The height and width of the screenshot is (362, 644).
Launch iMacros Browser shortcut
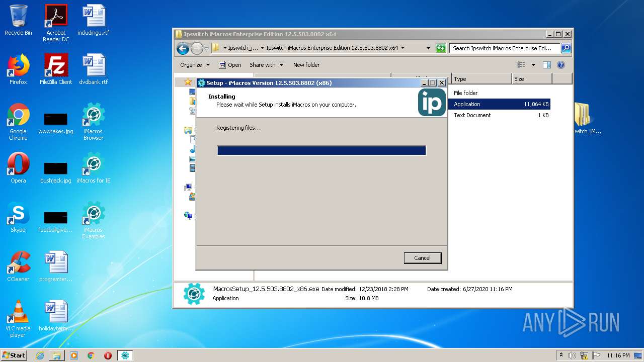94,122
